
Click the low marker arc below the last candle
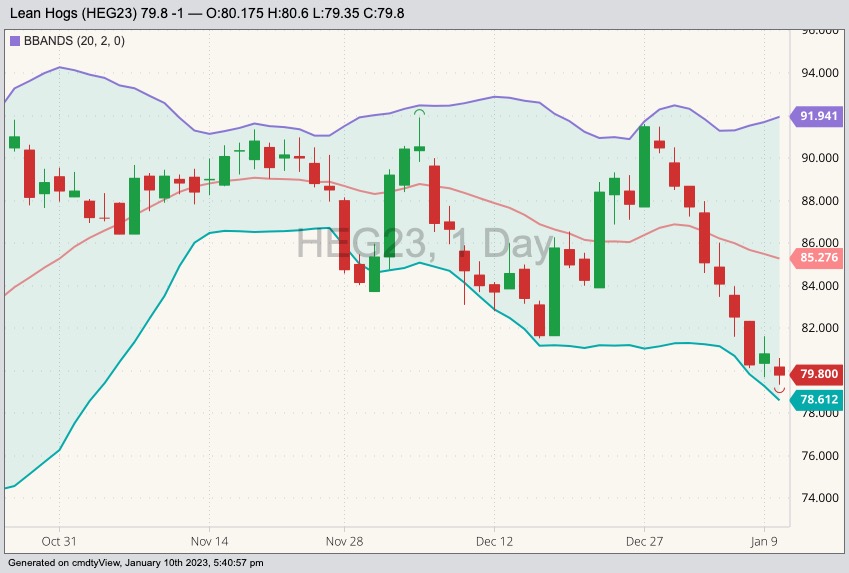779,389
